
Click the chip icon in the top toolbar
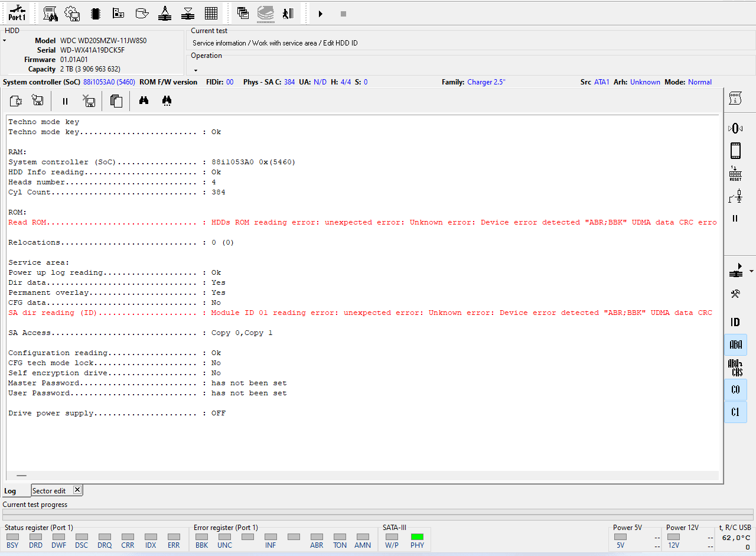(x=95, y=14)
